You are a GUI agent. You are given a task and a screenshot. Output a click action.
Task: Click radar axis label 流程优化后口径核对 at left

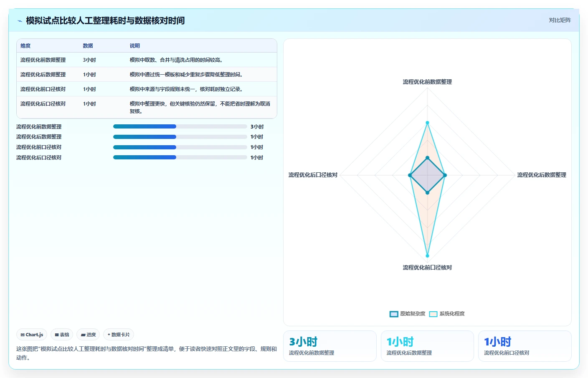click(x=313, y=175)
